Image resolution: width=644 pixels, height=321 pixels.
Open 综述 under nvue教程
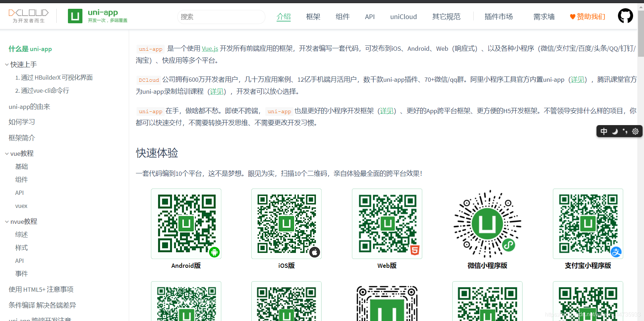[x=21, y=234]
